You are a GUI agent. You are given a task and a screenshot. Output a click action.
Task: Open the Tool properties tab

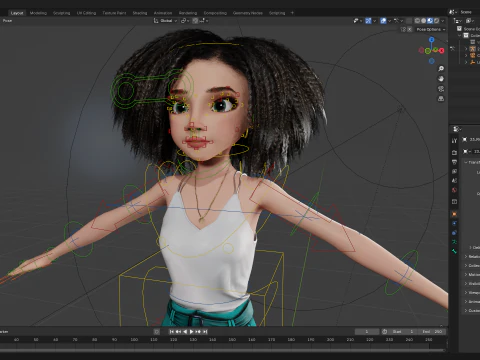point(454,141)
